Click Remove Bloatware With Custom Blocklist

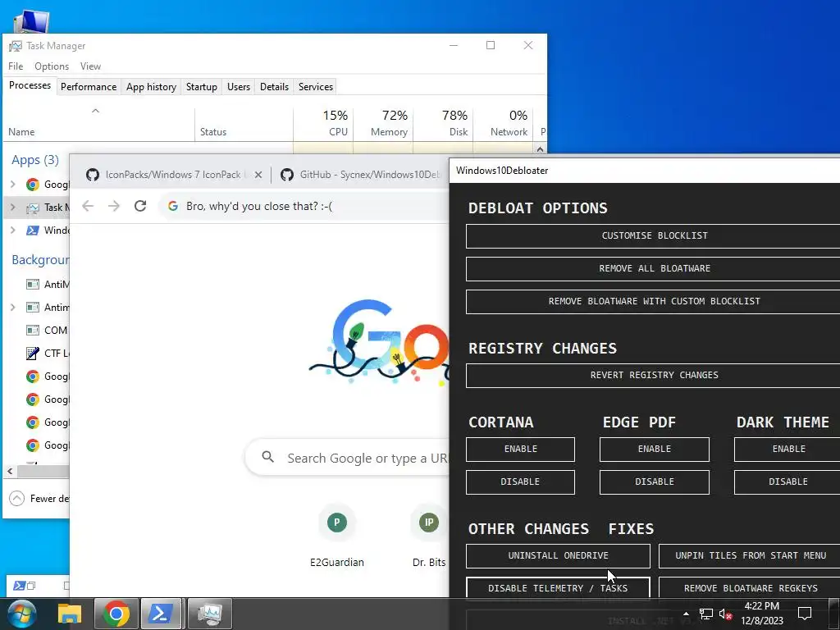654,302
